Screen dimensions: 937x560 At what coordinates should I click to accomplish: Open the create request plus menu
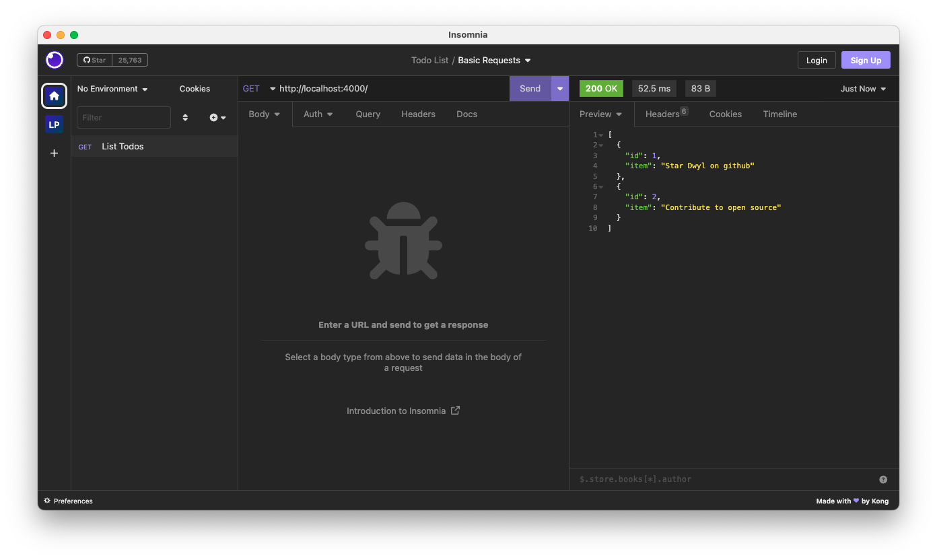[217, 118]
